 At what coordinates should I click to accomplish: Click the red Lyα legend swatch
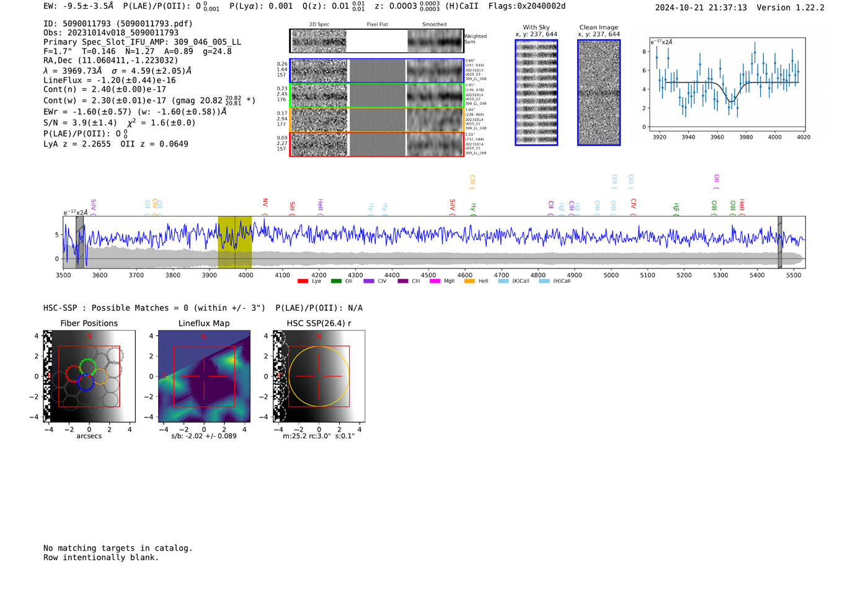[x=303, y=282]
